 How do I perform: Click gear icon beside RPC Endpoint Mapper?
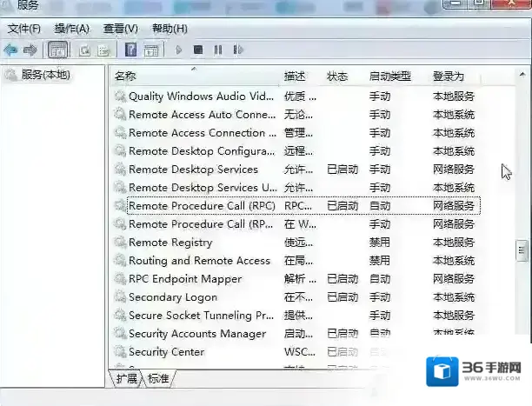point(120,279)
